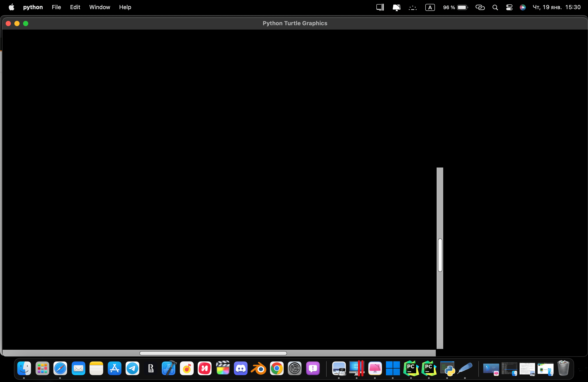Open System Preferences gear icon
The image size is (588, 382).
point(295,369)
